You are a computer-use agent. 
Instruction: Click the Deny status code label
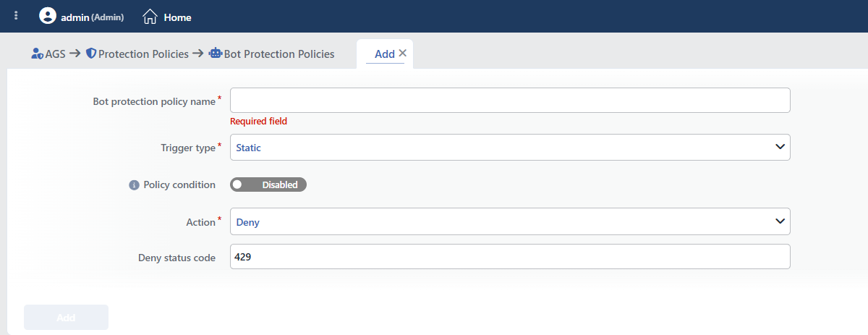(x=176, y=258)
